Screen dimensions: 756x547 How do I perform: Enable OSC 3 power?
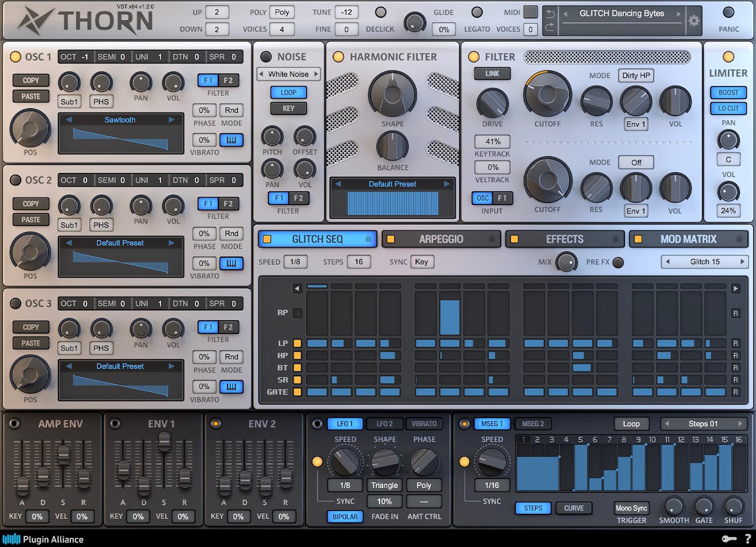click(x=15, y=304)
